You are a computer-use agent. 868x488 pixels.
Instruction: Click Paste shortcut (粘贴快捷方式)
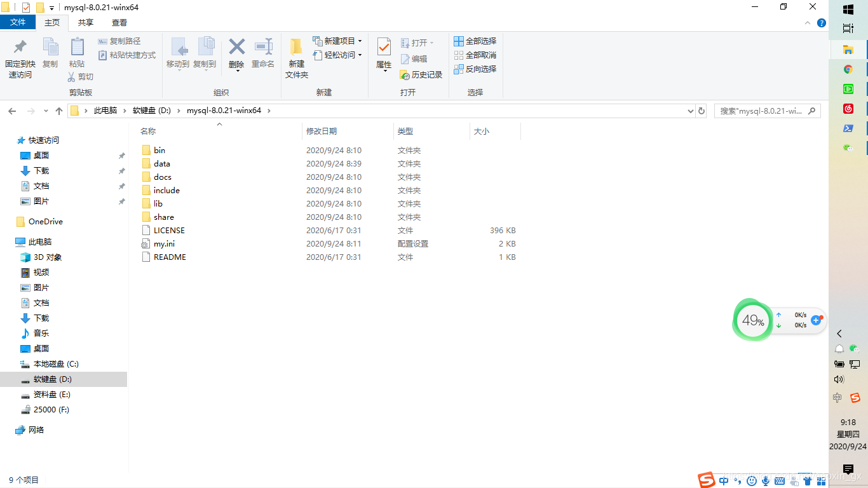[x=127, y=55]
